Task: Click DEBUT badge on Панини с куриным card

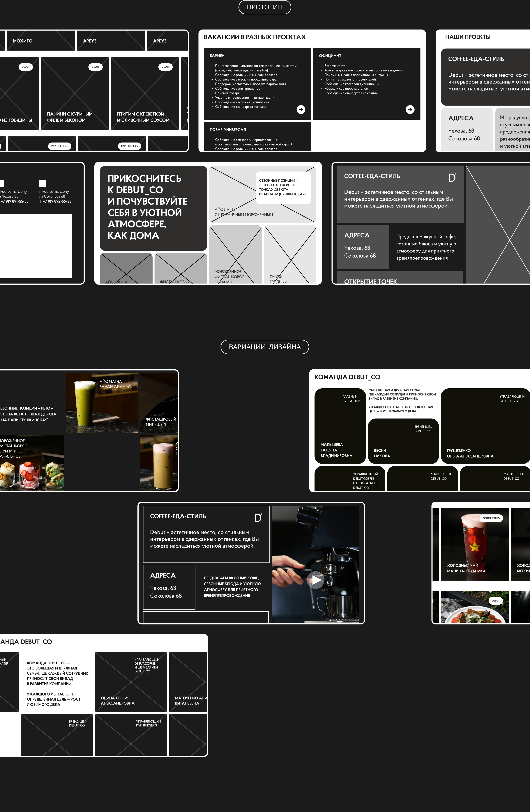Action: click(x=95, y=67)
